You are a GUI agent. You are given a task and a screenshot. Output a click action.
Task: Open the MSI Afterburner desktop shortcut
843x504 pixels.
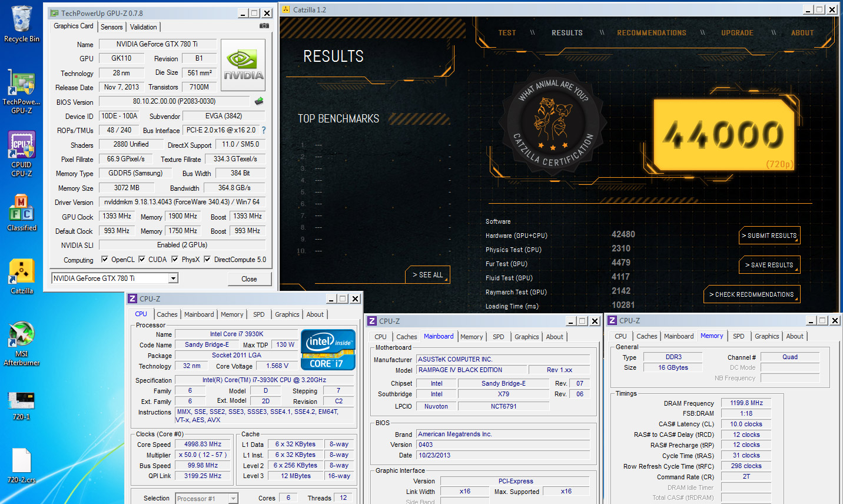coord(21,336)
